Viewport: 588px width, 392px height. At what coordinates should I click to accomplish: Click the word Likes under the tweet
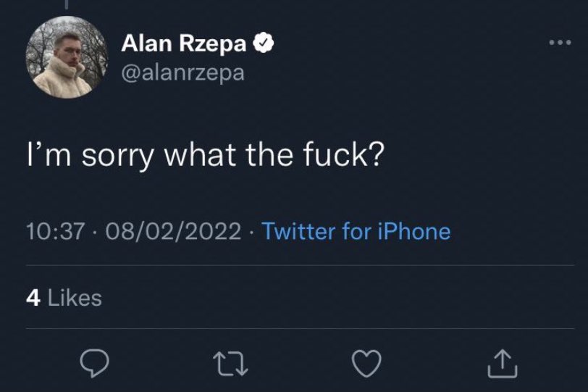coord(75,298)
